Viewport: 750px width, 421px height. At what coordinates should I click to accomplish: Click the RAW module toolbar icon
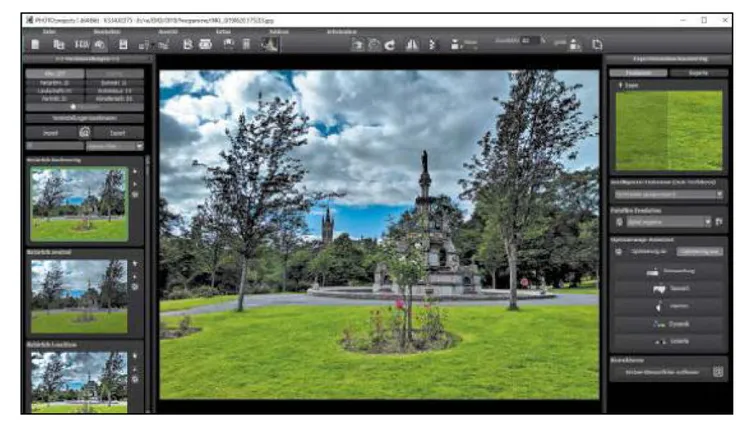tap(82, 44)
